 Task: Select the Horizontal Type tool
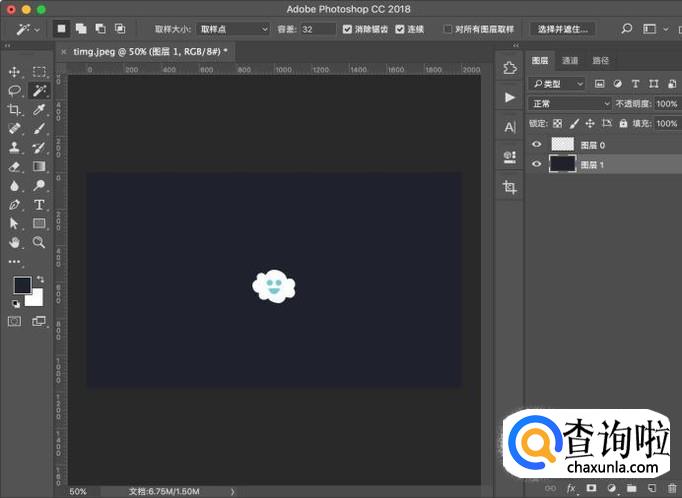coord(39,204)
